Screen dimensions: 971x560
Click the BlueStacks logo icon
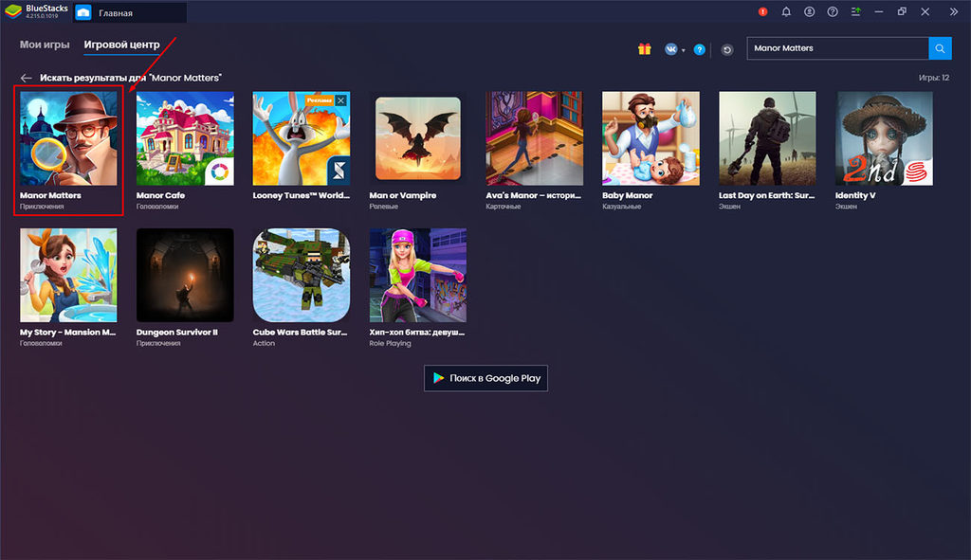[x=13, y=11]
